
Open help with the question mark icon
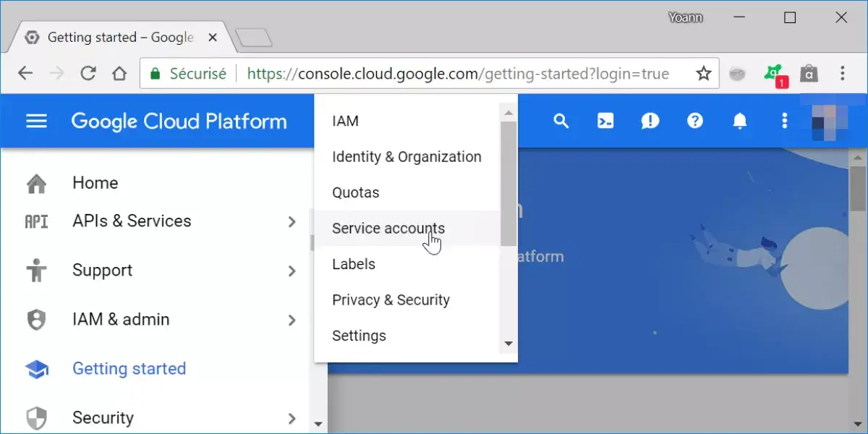point(695,121)
